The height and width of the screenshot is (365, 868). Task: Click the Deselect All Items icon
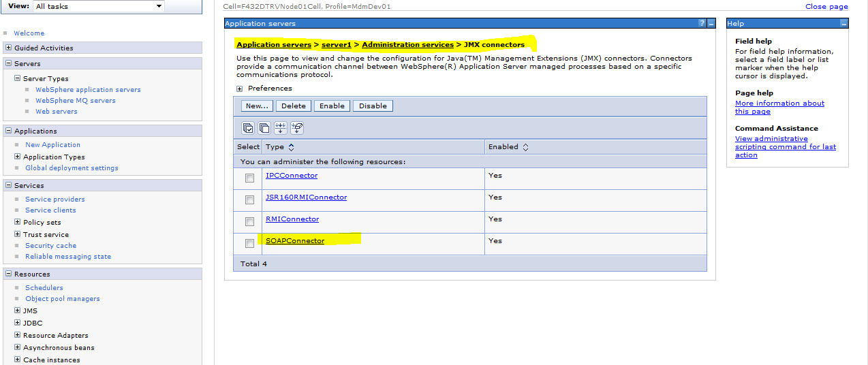click(x=264, y=127)
